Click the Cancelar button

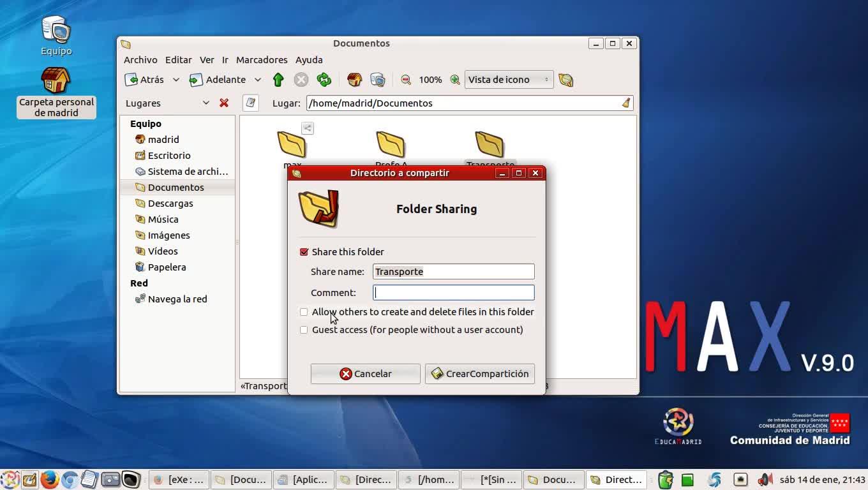(366, 374)
